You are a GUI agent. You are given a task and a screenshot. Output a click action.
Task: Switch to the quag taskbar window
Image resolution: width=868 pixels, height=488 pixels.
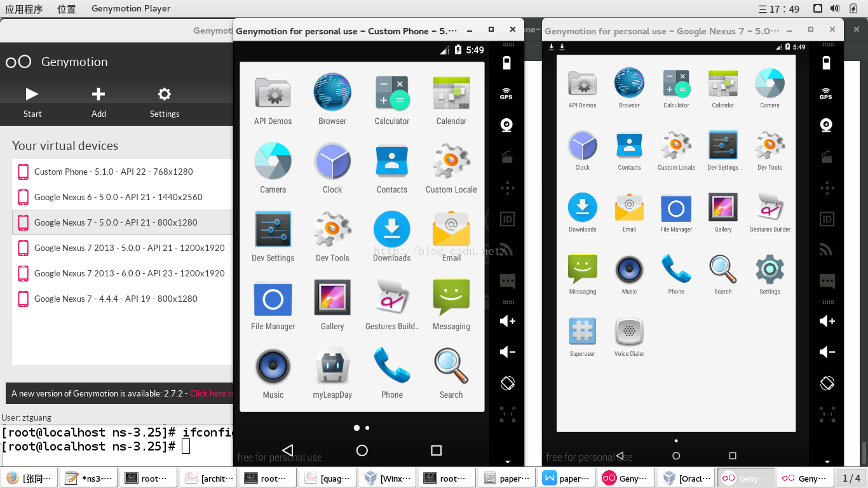click(x=329, y=478)
